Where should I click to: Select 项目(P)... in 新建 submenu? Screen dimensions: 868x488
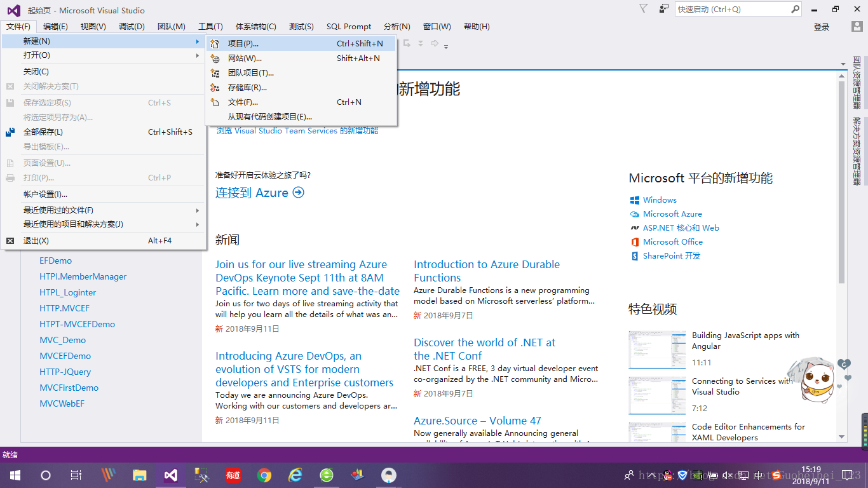301,44
